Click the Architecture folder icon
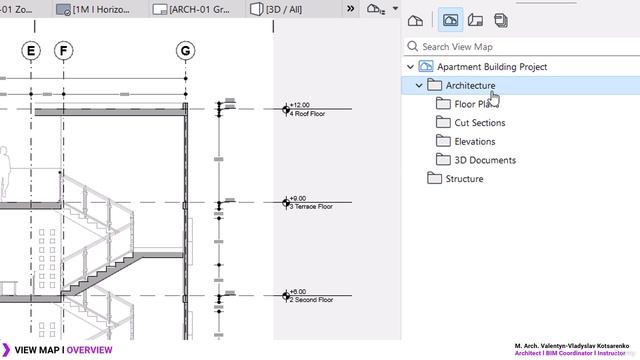Screen dimensions: 640x360 point(434,85)
